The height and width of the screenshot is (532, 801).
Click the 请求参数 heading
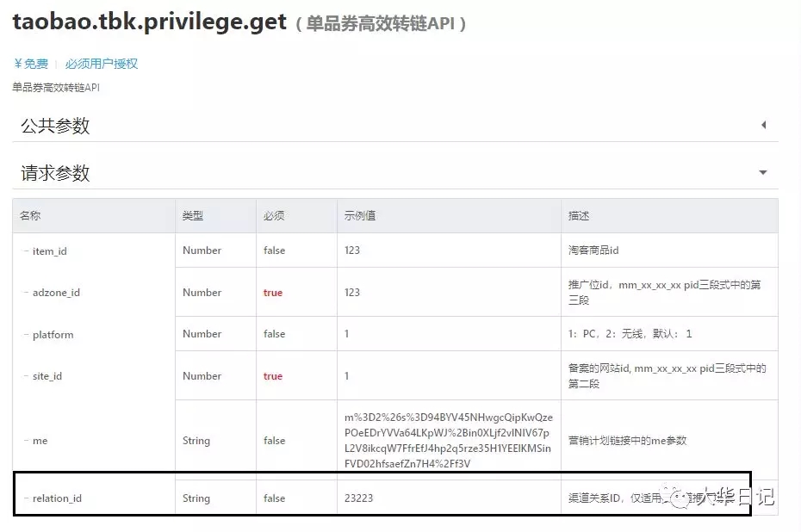tap(55, 173)
